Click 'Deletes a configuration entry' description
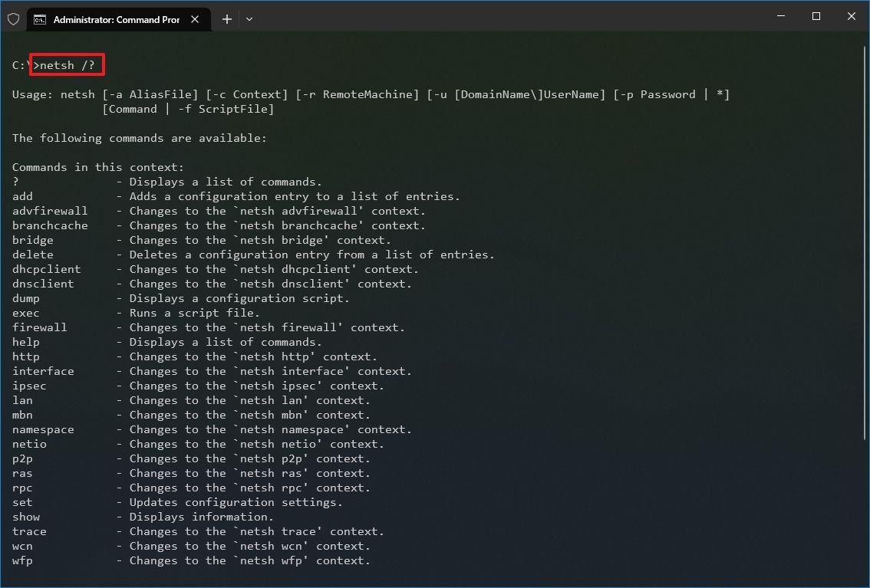The height and width of the screenshot is (588, 870). click(x=229, y=255)
